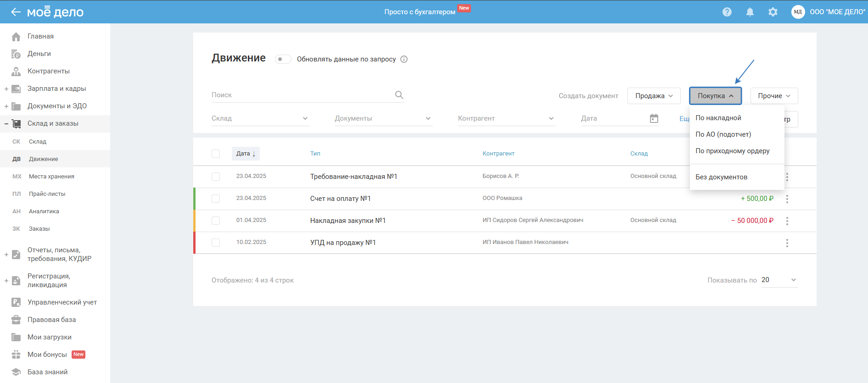Click the back arrow in the header
The image size is (868, 383).
pos(16,12)
